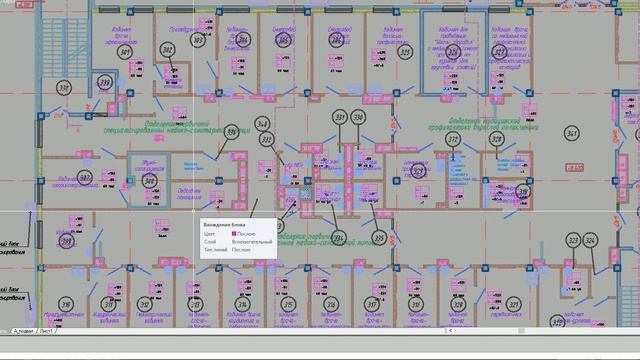Click the Слой row in the block tooltip
The width and height of the screenshot is (640, 360).
click(x=238, y=242)
